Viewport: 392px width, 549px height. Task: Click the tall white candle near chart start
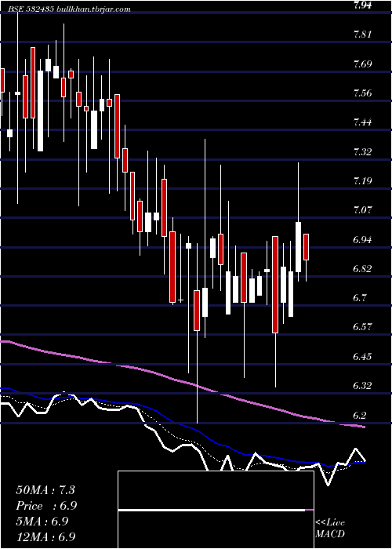pos(40,111)
